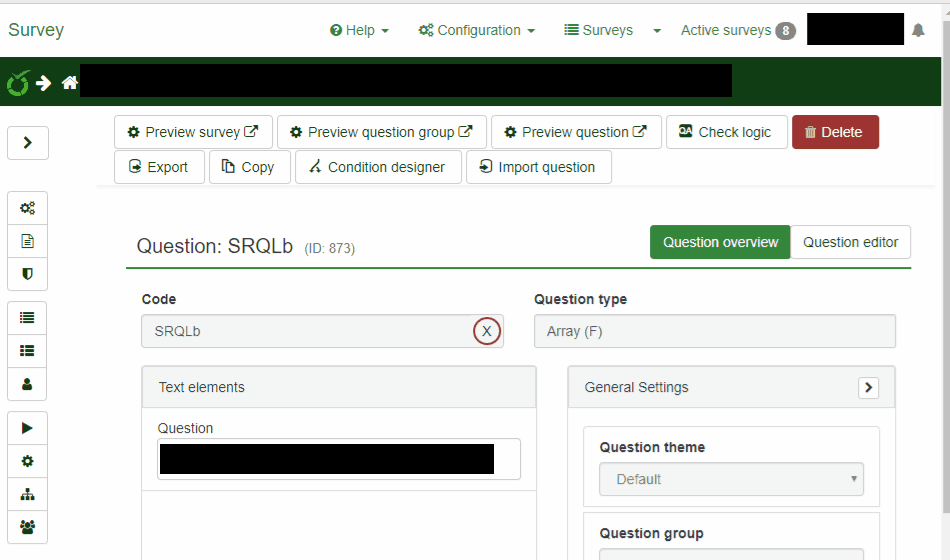This screenshot has height=560, width=950.
Task: Open survey settings gears sidebar icon
Action: point(28,209)
